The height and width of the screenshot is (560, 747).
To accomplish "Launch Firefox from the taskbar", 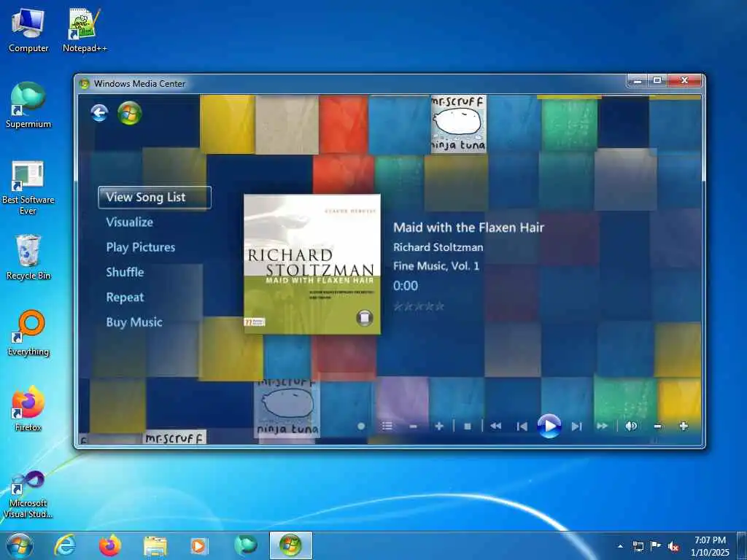I will [109, 545].
